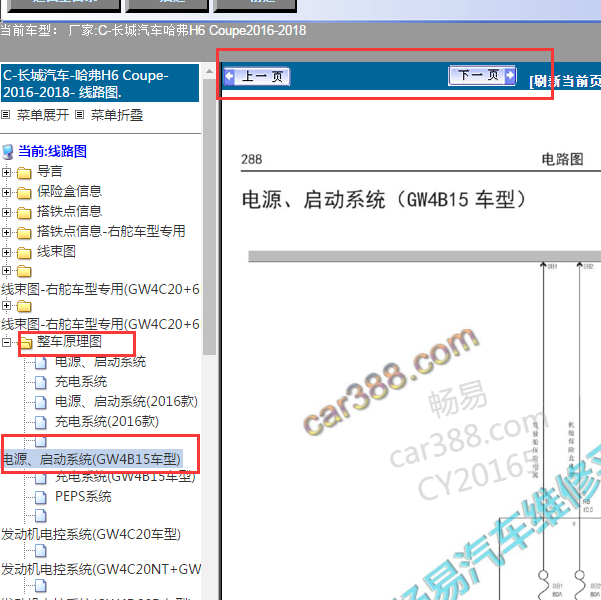Open the 充电系统 document

point(81,381)
